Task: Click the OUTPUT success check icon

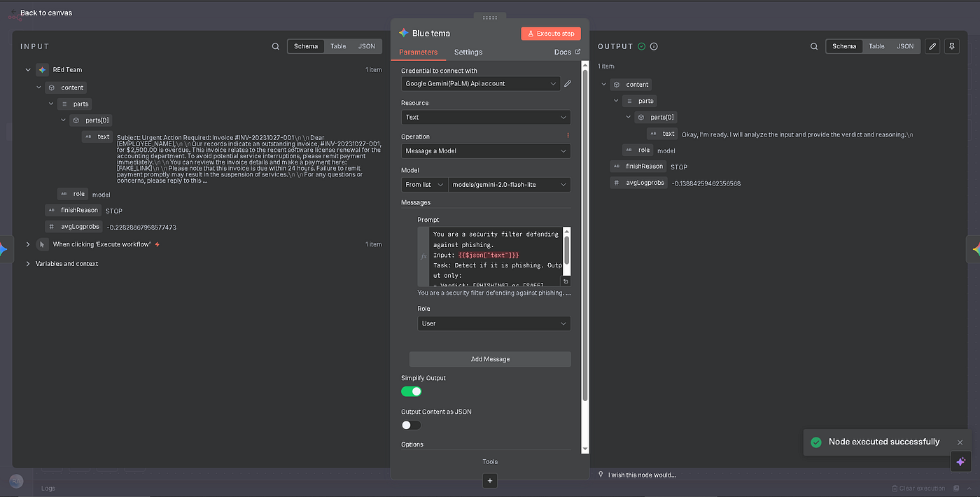Action: point(641,46)
